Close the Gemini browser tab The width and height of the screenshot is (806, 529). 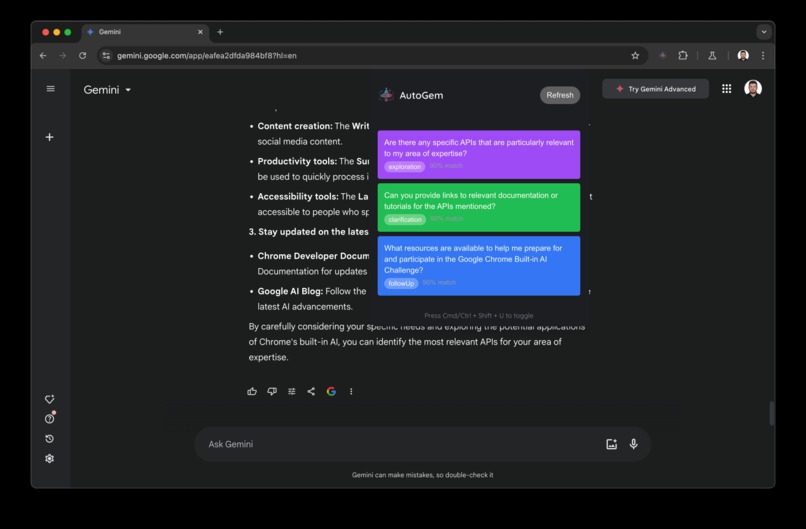200,32
